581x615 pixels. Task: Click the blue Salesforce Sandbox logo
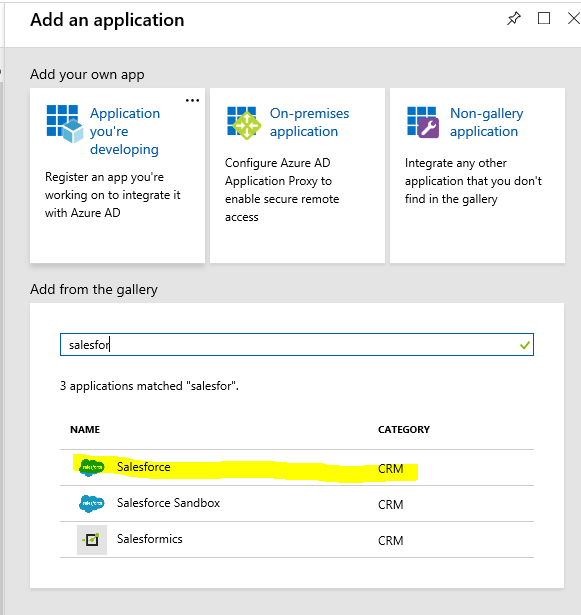pos(91,503)
